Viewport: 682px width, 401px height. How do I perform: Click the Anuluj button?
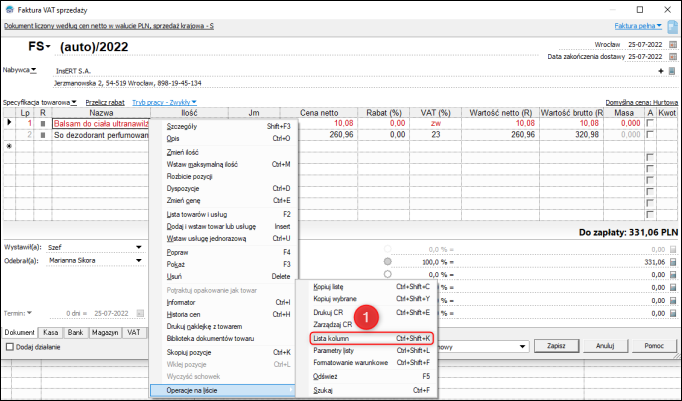click(x=603, y=345)
